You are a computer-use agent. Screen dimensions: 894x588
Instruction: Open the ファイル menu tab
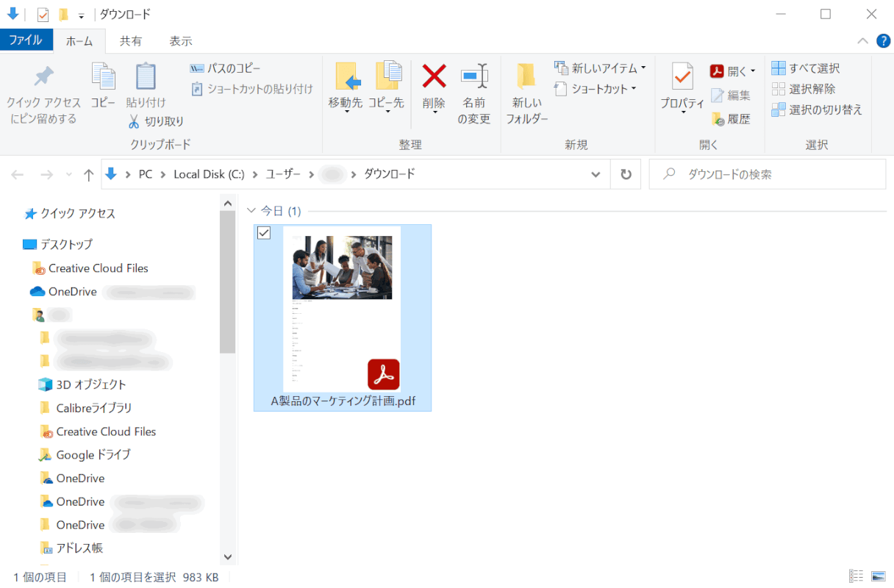pos(26,40)
